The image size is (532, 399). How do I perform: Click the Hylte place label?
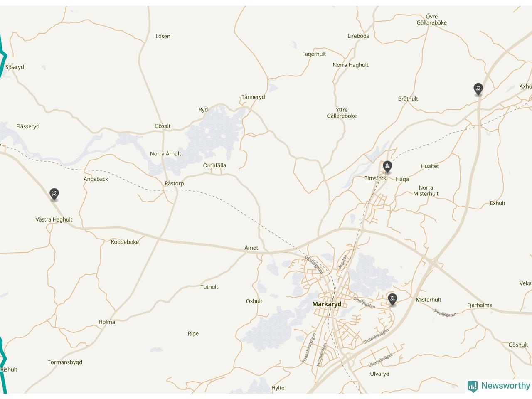278,388
